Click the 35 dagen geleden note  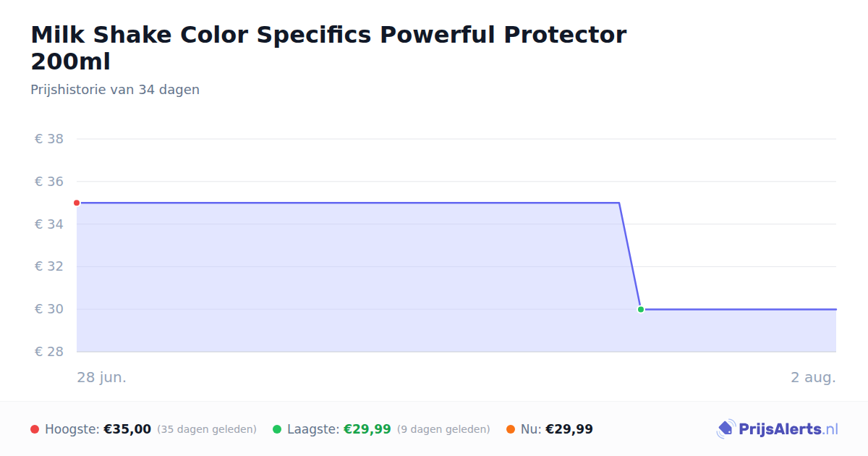(x=207, y=429)
